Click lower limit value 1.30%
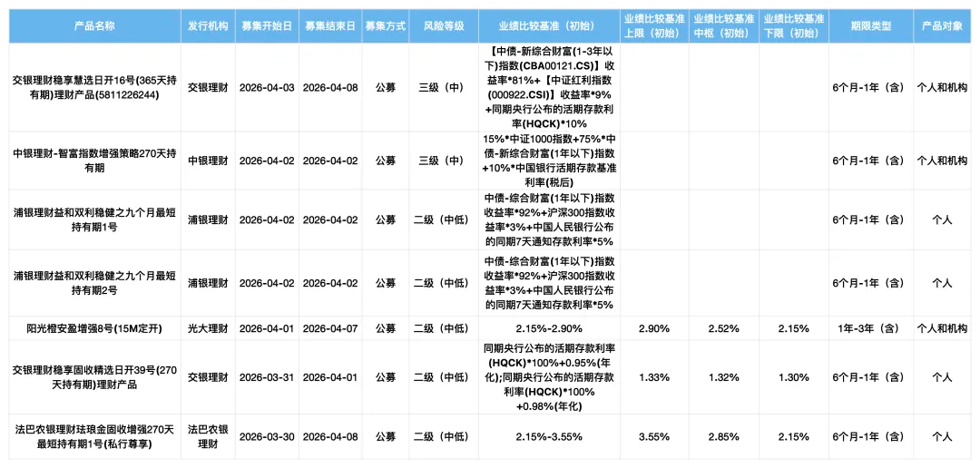Screen dimensions: 980x468 click(794, 377)
